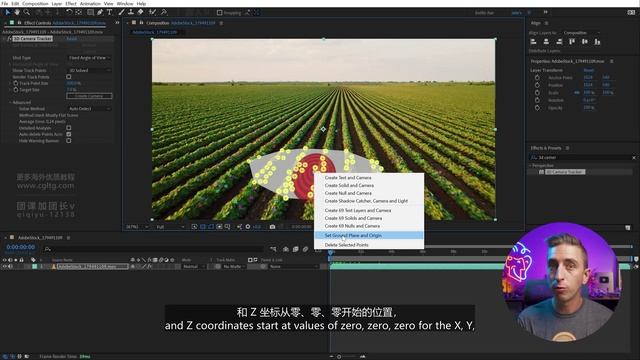This screenshot has height=360, width=640.
Task: Select the Roto Brush tool
Action: (x=153, y=12)
